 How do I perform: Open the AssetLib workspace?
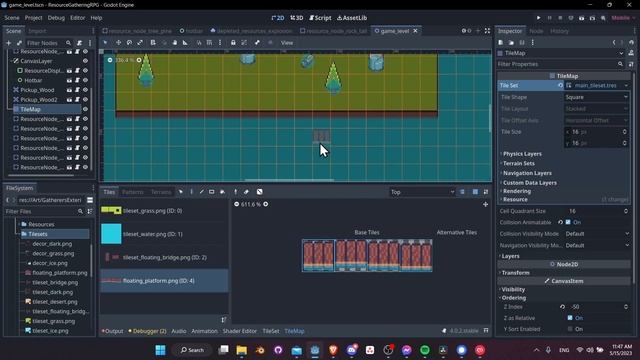click(352, 18)
